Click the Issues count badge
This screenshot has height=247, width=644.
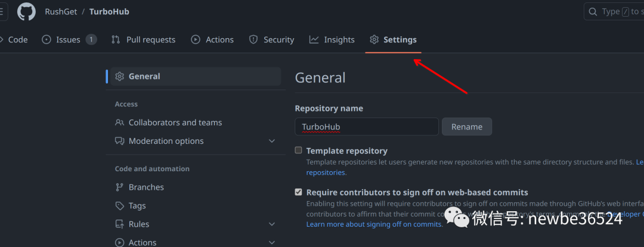pyautogui.click(x=91, y=40)
